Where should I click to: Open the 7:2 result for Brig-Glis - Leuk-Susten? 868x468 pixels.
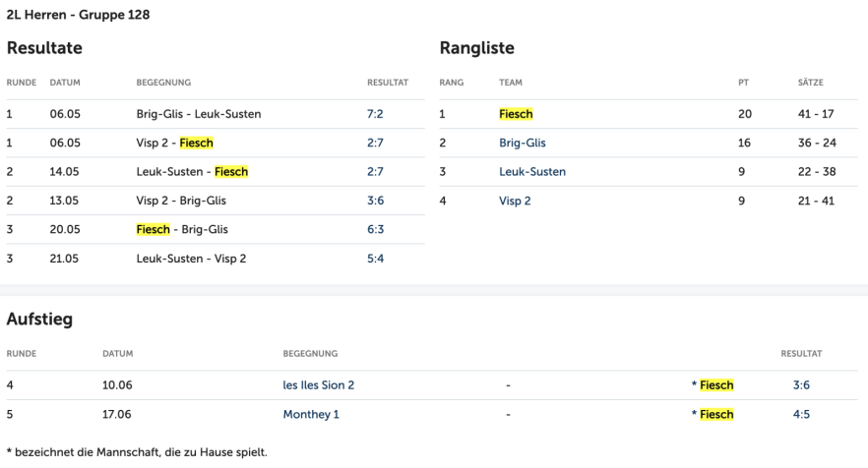(x=374, y=114)
